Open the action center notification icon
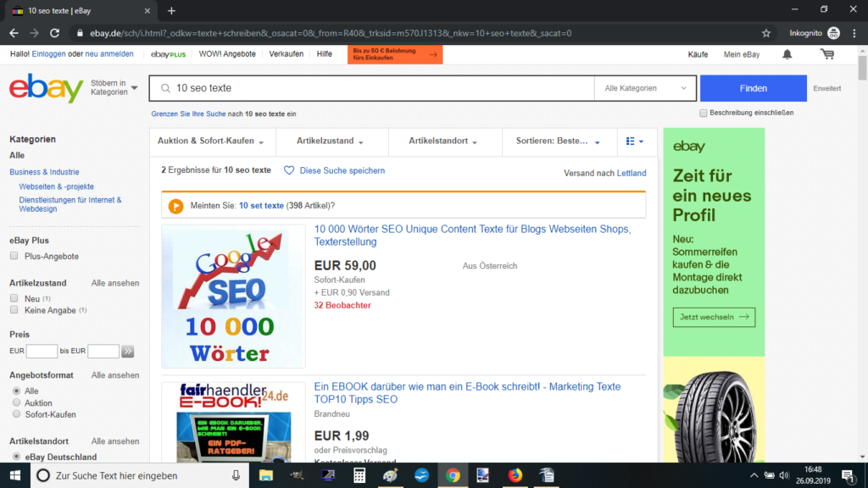This screenshot has width=868, height=488. pyautogui.click(x=848, y=475)
